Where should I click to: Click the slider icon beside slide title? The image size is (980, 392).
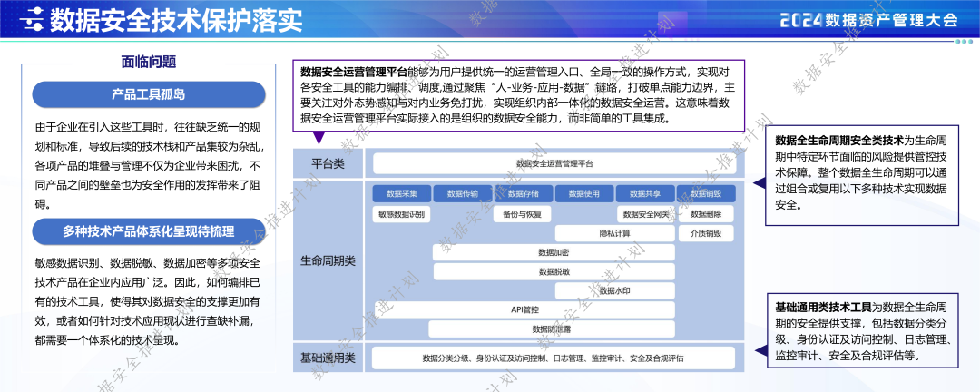30,20
